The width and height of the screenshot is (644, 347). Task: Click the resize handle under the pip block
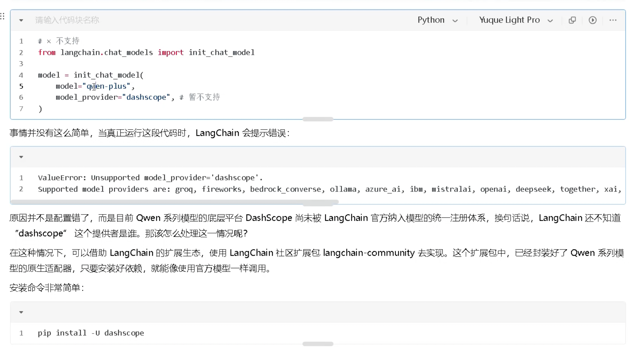tap(318, 344)
